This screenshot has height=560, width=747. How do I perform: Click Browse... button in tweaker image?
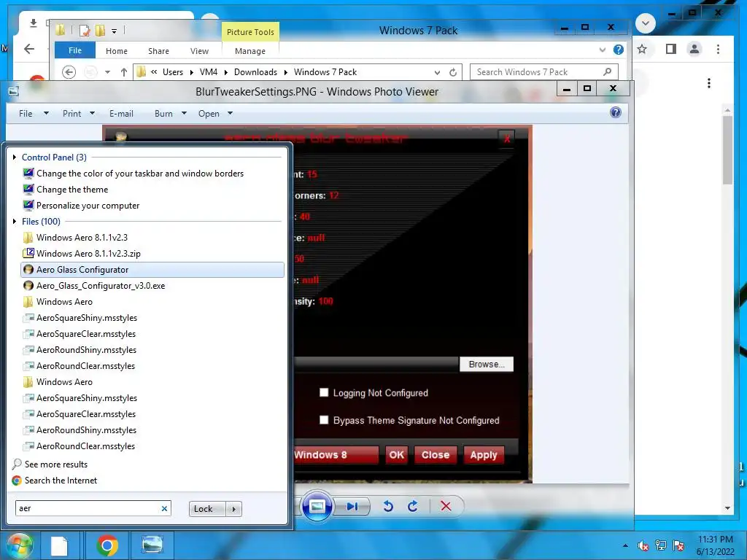click(487, 365)
